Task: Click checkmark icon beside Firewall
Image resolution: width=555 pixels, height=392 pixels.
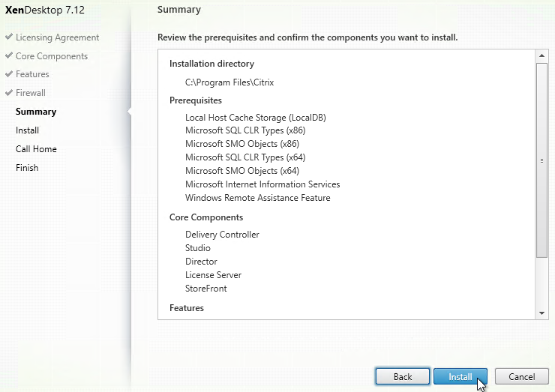Action: coord(9,92)
